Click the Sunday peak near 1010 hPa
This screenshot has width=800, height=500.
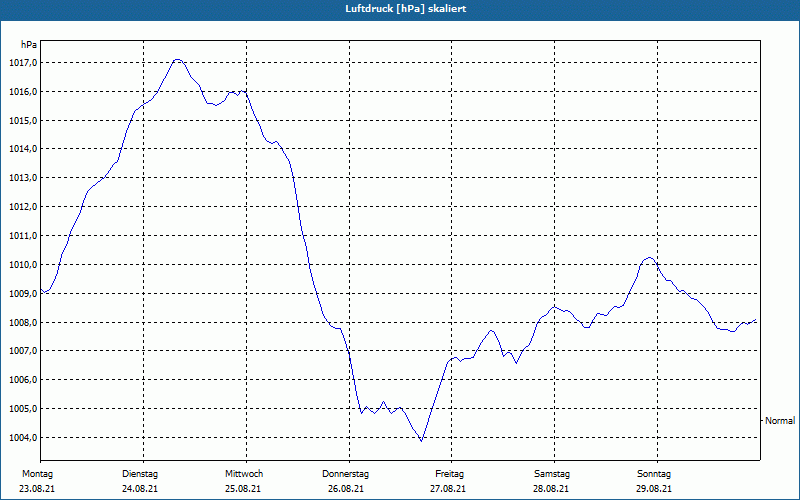coord(648,258)
